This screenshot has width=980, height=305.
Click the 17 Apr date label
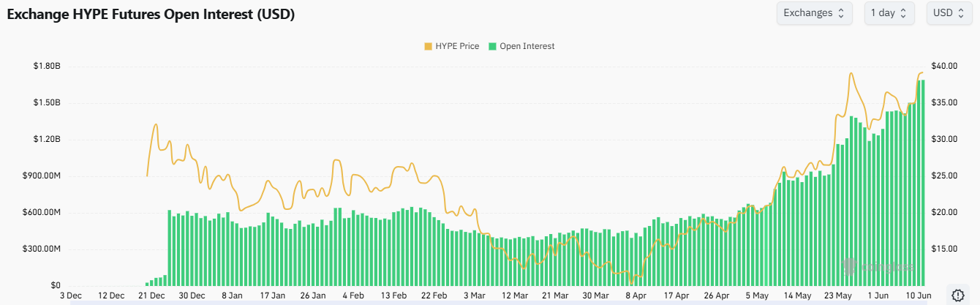click(676, 295)
